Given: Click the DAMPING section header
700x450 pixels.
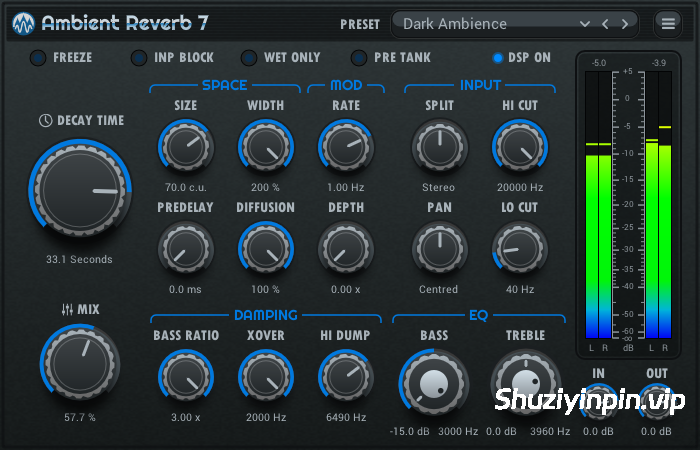Looking at the screenshot, I should (266, 315).
